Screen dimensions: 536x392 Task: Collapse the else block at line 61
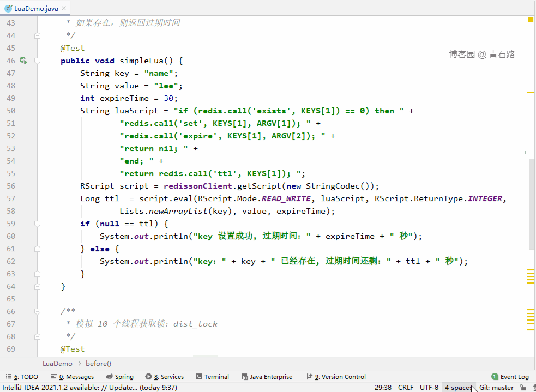coord(37,249)
